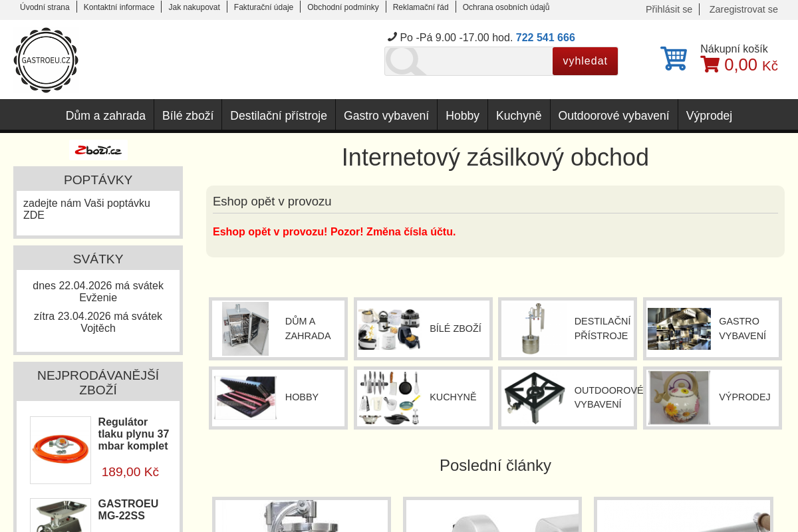The height and width of the screenshot is (532, 798).
Task: Click the red cart icon beside 0,00 Kč
Action: 710,65
